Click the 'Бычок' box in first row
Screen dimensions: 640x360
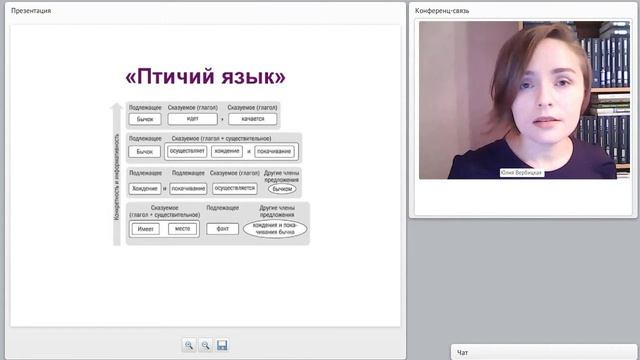tap(145, 119)
